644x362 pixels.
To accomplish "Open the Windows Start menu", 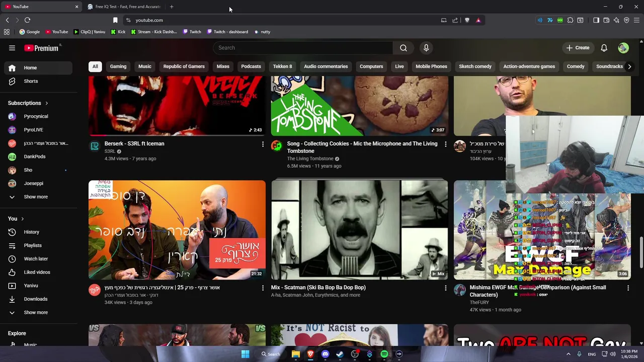I will click(245, 354).
